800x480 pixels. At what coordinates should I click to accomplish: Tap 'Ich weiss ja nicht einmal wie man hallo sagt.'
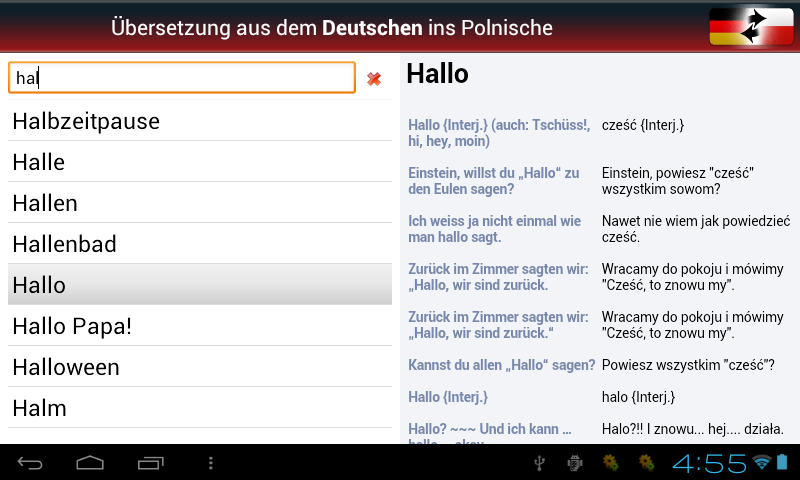click(494, 229)
